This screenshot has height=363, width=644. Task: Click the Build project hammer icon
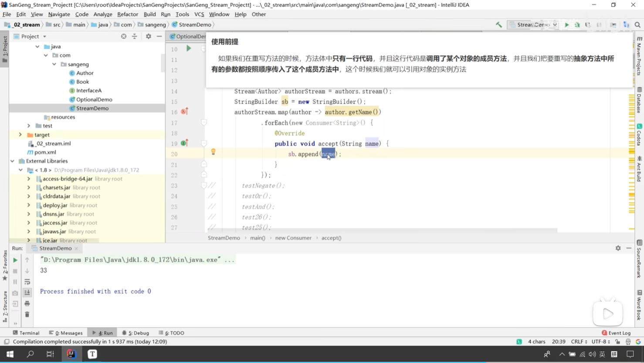498,25
